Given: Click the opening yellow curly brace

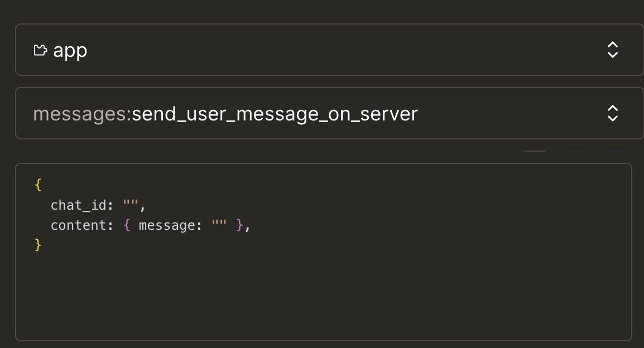Looking at the screenshot, I should point(38,185).
